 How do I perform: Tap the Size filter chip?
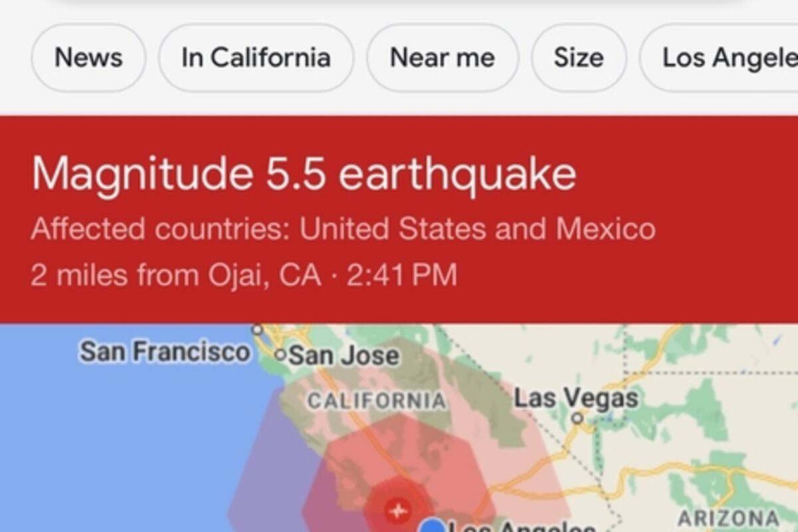point(579,58)
